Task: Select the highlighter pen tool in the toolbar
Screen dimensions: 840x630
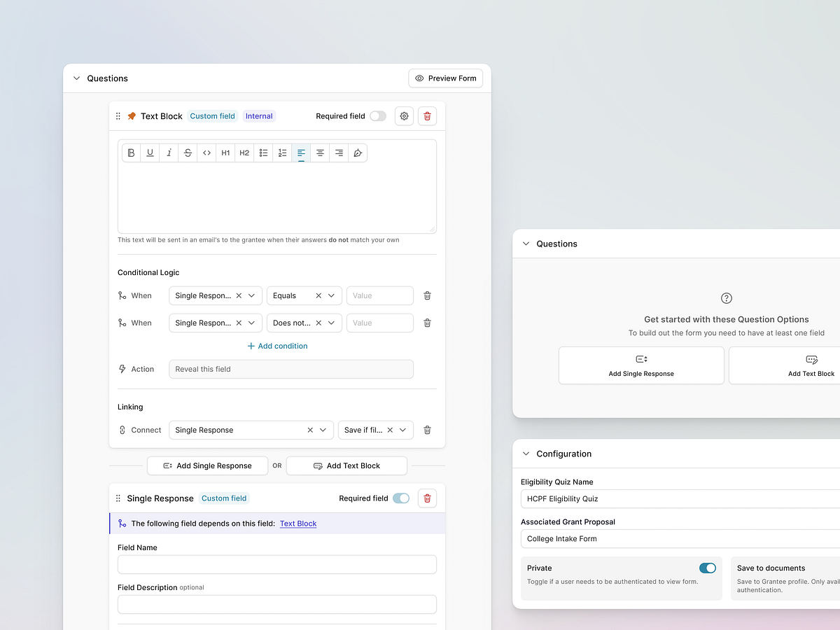Action: click(x=358, y=153)
